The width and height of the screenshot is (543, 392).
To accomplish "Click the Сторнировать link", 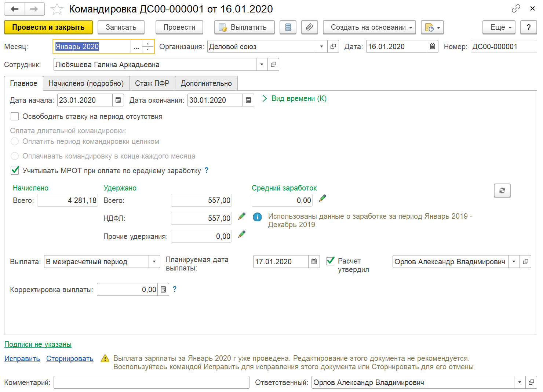I will (x=70, y=359).
